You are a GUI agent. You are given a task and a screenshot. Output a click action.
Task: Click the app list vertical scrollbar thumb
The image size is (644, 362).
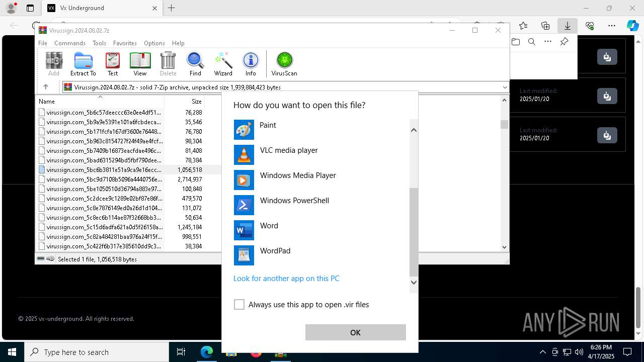coord(414,232)
